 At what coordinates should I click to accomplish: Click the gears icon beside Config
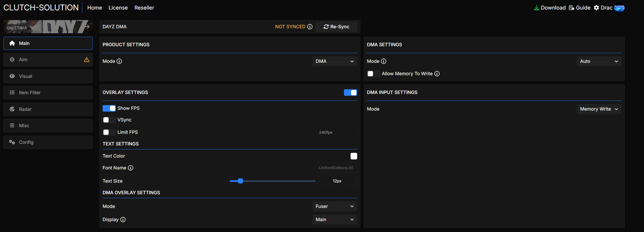12,142
